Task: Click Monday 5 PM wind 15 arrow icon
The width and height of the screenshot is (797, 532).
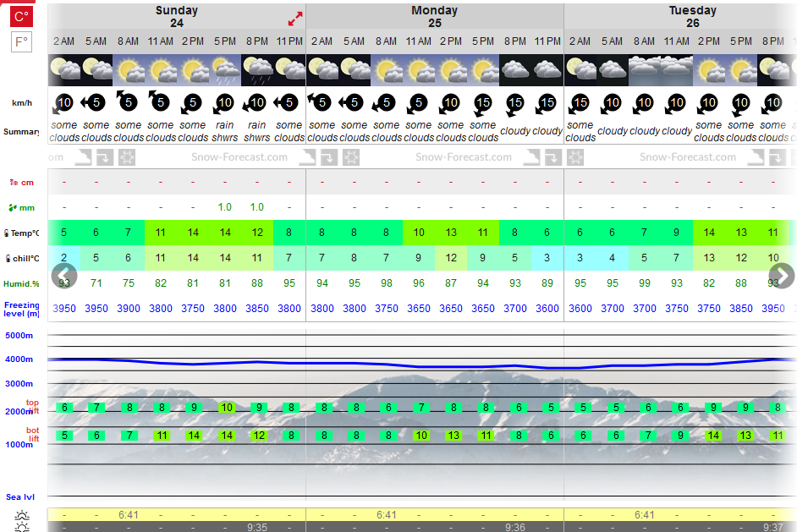Action: coord(482,105)
